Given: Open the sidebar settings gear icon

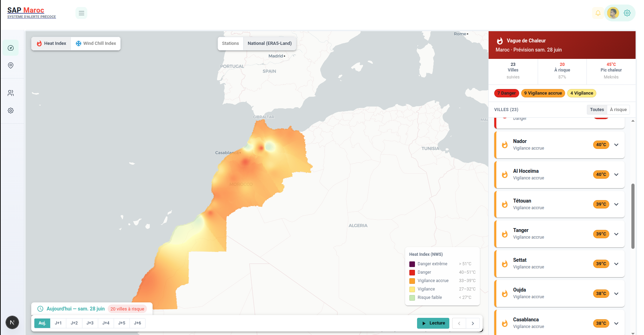Looking at the screenshot, I should 11,111.
